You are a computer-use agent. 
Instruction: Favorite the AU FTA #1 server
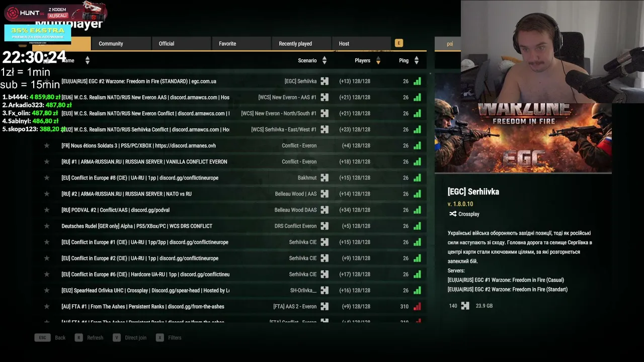[47, 307]
